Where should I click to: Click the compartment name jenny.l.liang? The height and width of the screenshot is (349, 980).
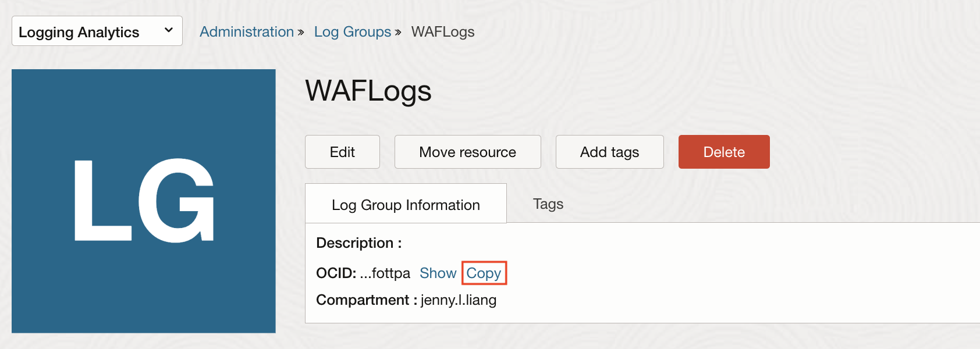(459, 300)
